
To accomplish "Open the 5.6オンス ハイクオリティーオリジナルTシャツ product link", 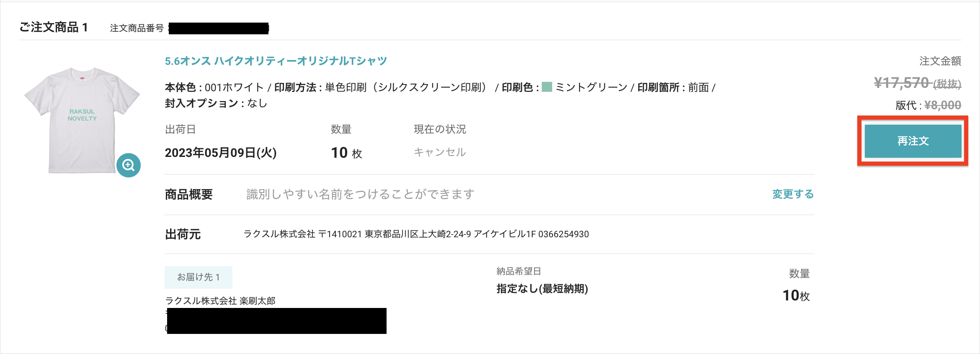I will (x=276, y=61).
